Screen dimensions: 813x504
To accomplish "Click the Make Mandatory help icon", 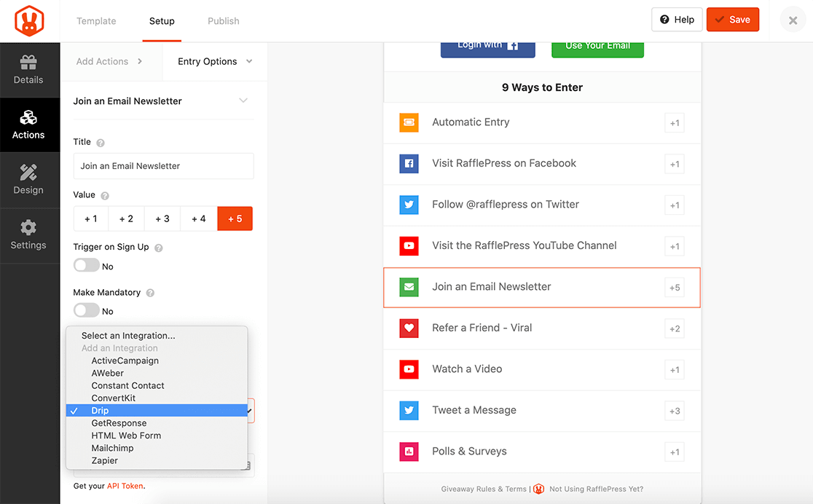I will [150, 293].
